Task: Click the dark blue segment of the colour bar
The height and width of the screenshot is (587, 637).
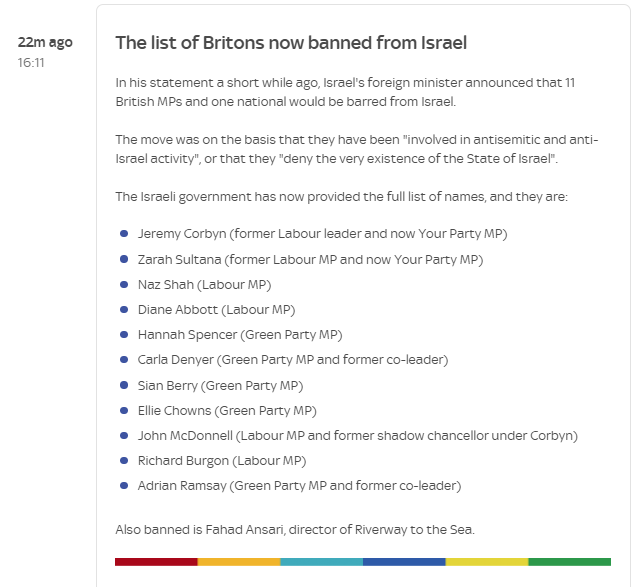Action: pos(404,562)
